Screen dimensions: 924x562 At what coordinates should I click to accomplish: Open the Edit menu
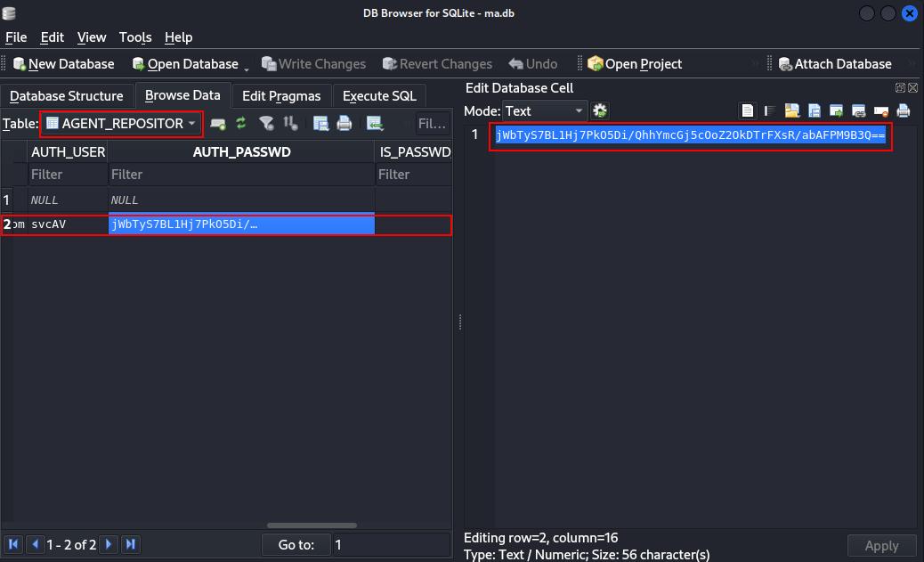coord(52,37)
